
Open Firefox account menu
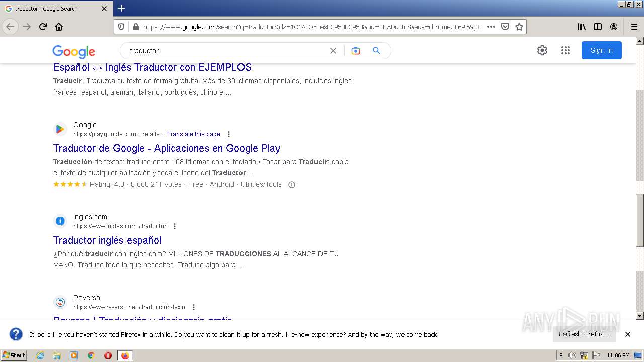click(614, 27)
